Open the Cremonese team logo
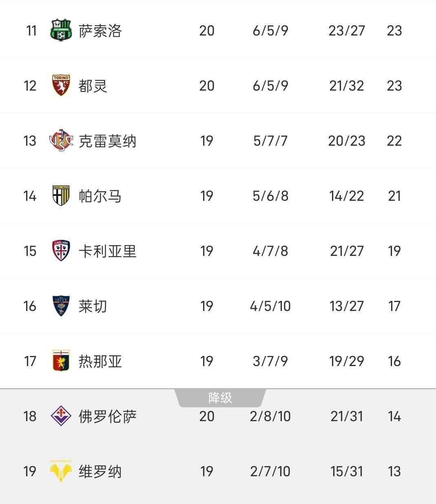This screenshot has width=436, height=504. pos(61,141)
